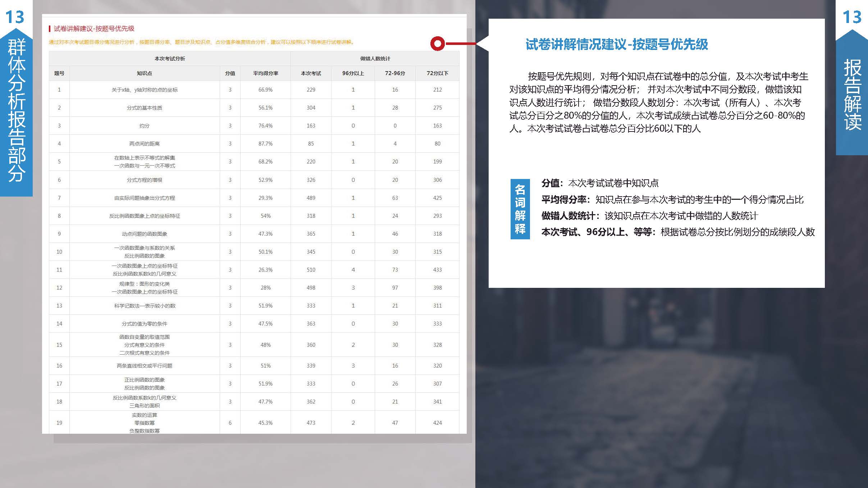Select the 约分 knowledge point cell
Image resolution: width=868 pixels, height=488 pixels.
point(144,126)
